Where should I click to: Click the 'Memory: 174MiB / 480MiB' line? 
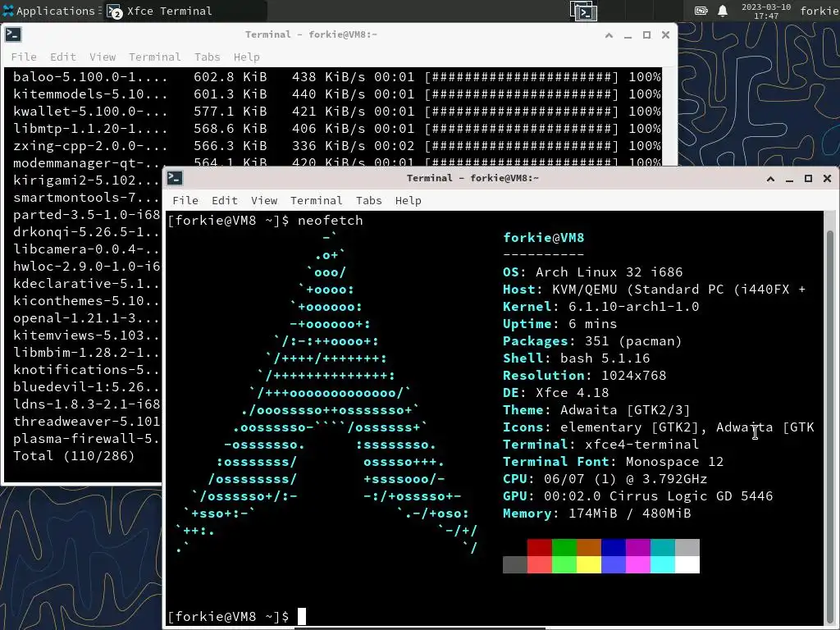tap(597, 514)
